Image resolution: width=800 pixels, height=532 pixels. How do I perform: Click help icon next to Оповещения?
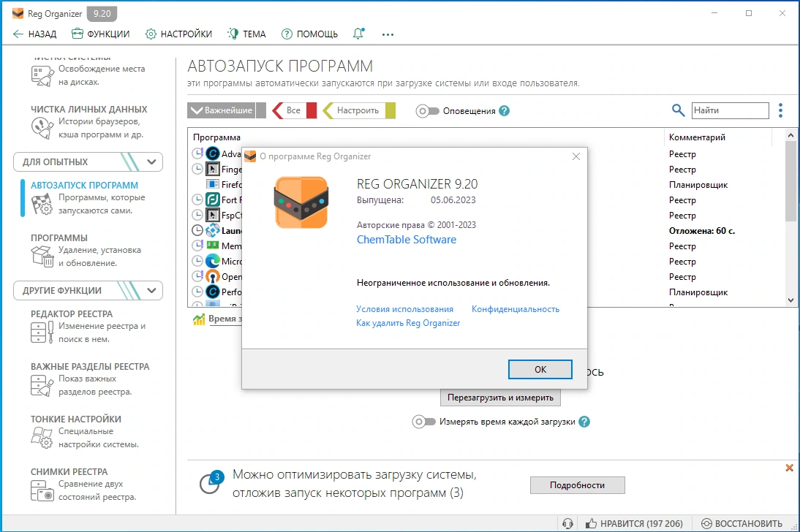(504, 110)
